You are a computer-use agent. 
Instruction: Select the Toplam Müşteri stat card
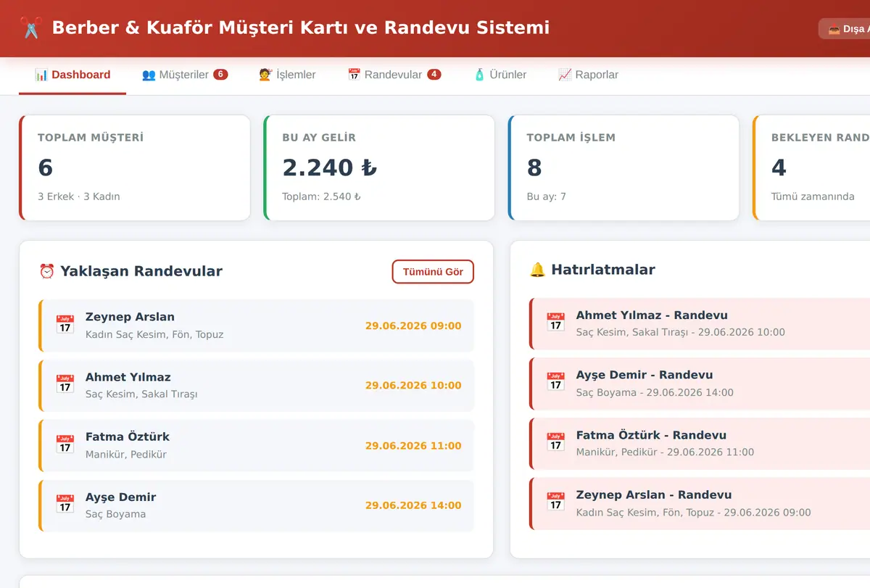tap(135, 167)
